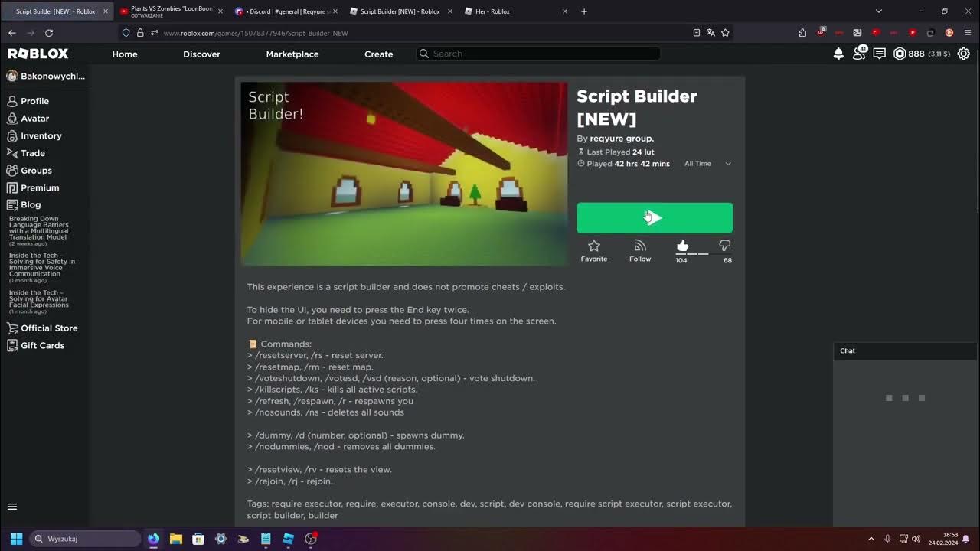Start the game with green Play button
The height and width of the screenshot is (551, 980).
[655, 217]
